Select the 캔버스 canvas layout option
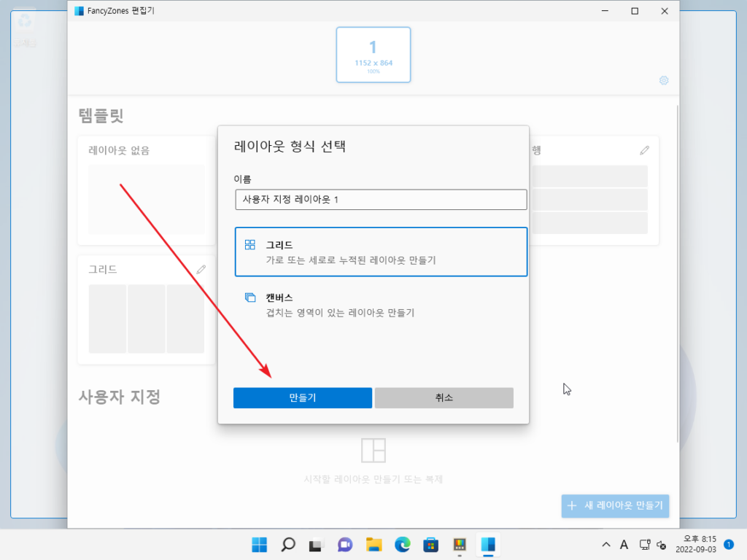Screen dimensions: 747x560 (x=381, y=305)
